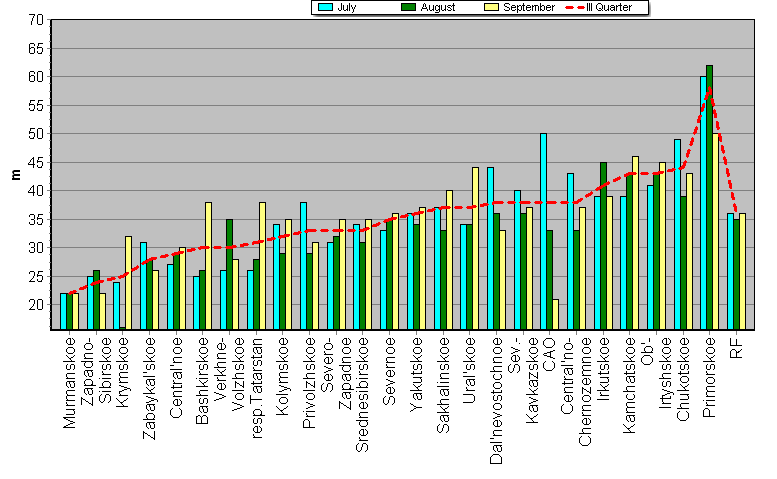Click the 'Kamchatskoe' x-axis label

629,385
